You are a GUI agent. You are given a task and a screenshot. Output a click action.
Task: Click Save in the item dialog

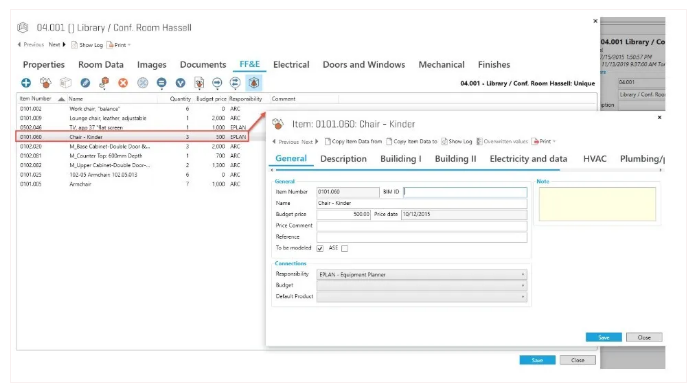604,337
